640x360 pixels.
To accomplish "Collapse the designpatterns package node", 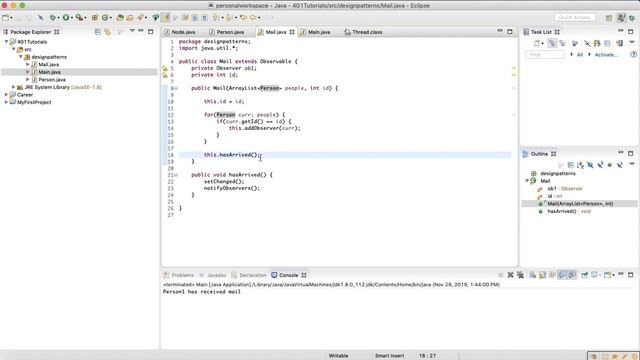I will pos(21,57).
